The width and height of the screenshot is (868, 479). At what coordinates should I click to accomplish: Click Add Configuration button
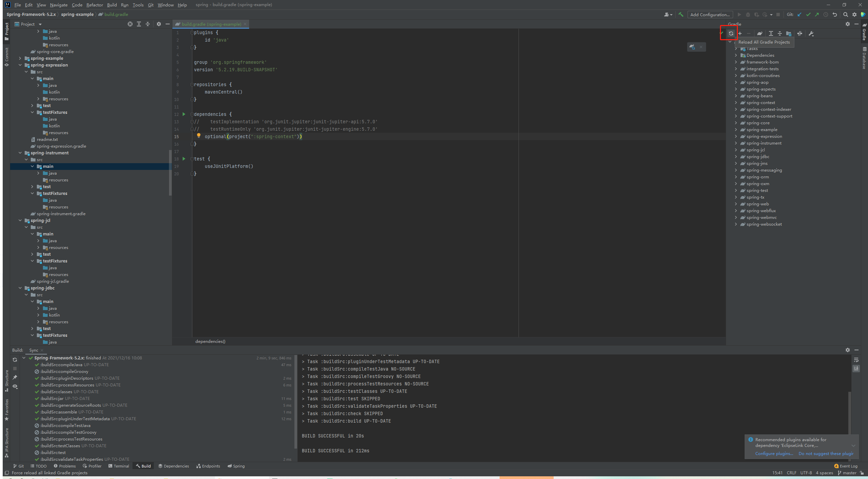pyautogui.click(x=710, y=15)
